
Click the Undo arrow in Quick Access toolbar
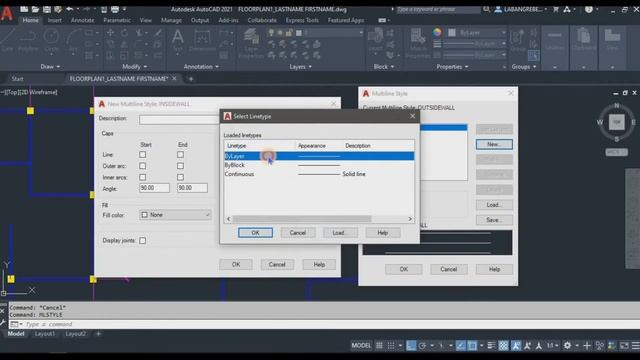pyautogui.click(x=70, y=9)
